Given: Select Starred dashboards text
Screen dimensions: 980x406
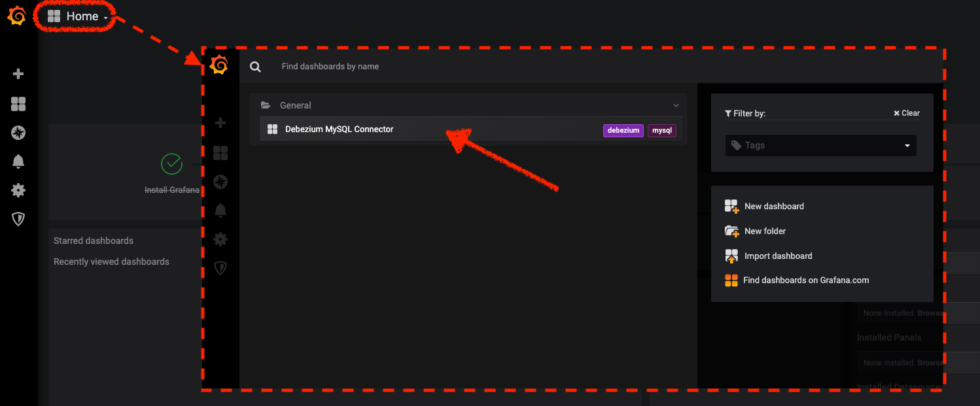Looking at the screenshot, I should (94, 241).
